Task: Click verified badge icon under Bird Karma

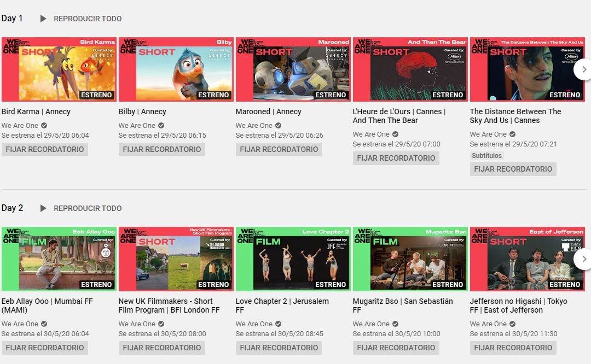Action: pos(44,125)
